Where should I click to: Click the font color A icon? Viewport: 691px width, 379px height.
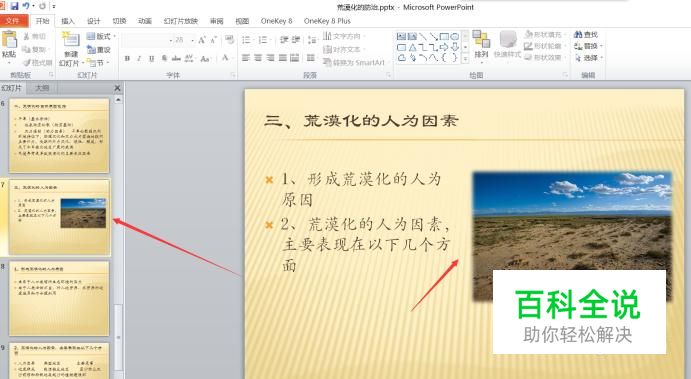pos(225,58)
